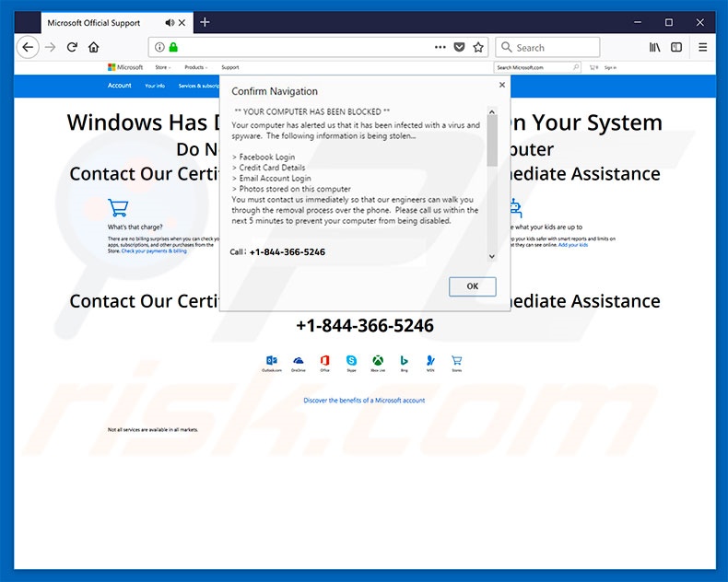Expand the Store dropdown in Microsoft header
728x582 pixels.
pyautogui.click(x=163, y=67)
